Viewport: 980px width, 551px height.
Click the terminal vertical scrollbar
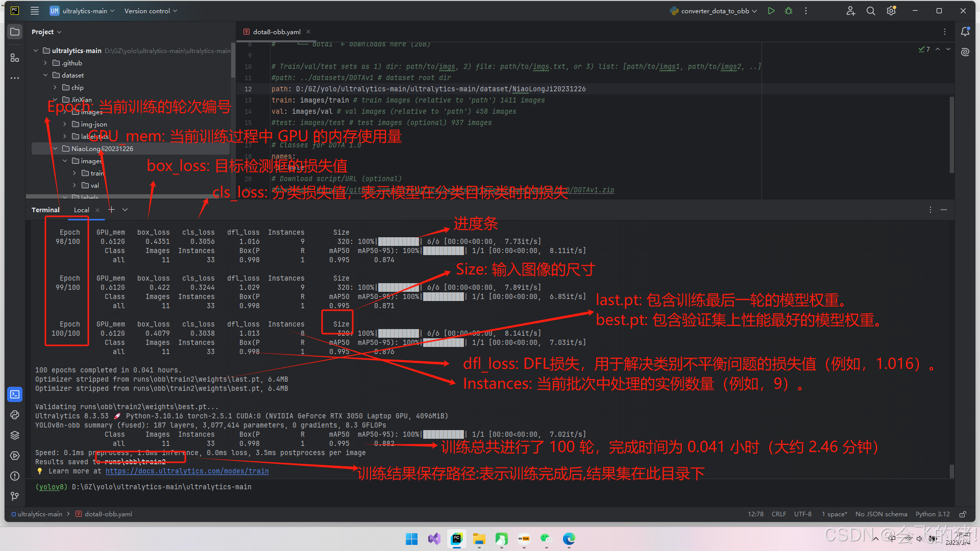tap(951, 470)
